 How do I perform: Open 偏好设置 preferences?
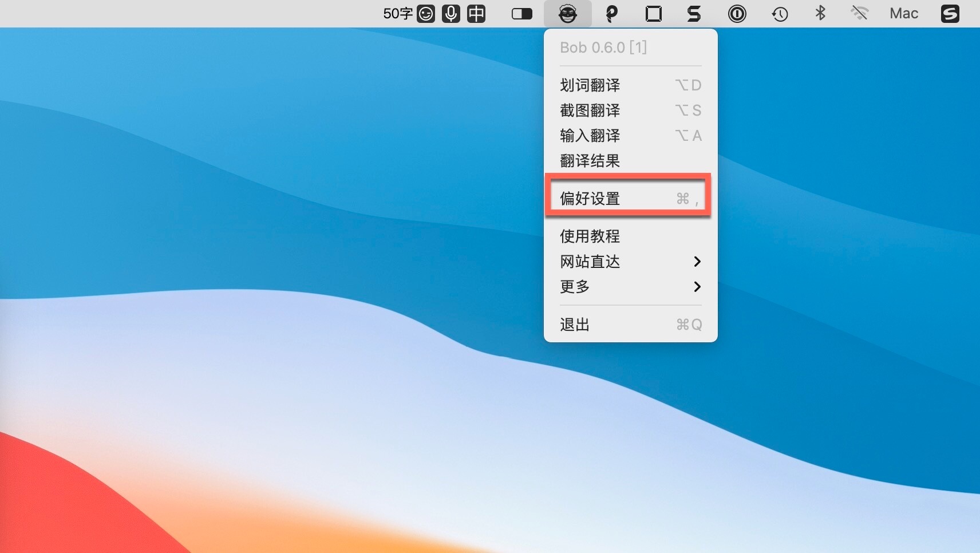630,199
